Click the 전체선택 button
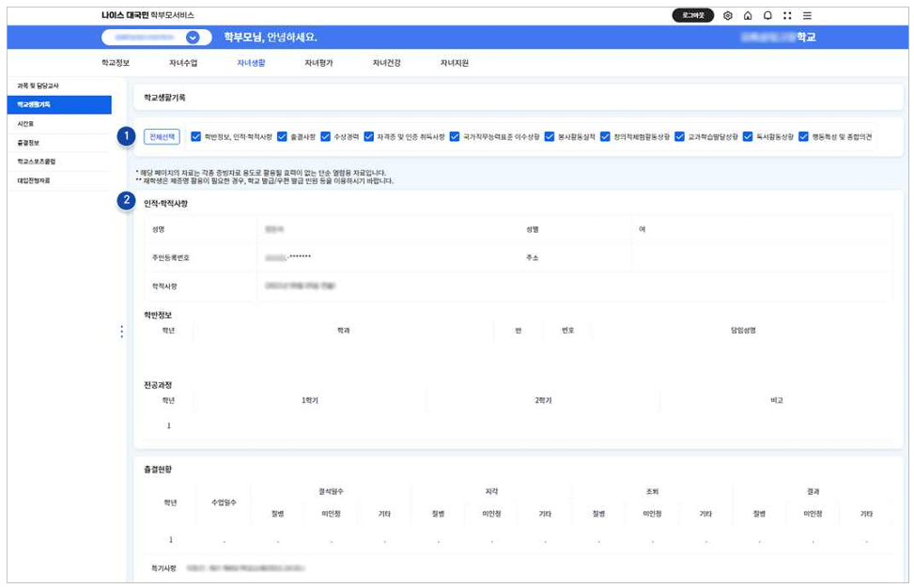 162,137
